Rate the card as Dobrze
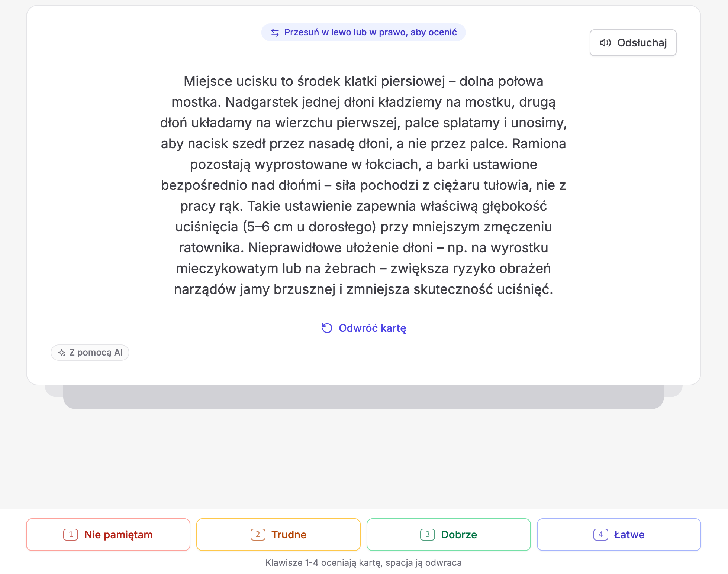 click(449, 535)
